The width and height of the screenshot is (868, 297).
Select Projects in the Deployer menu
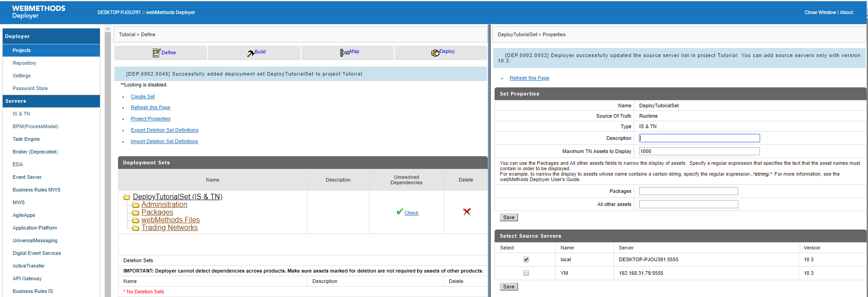22,50
